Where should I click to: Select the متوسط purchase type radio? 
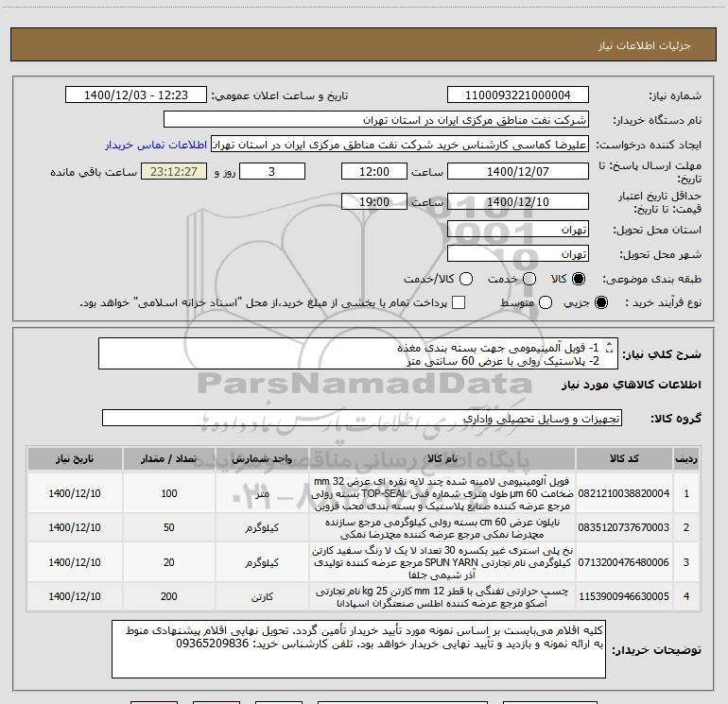point(546,302)
